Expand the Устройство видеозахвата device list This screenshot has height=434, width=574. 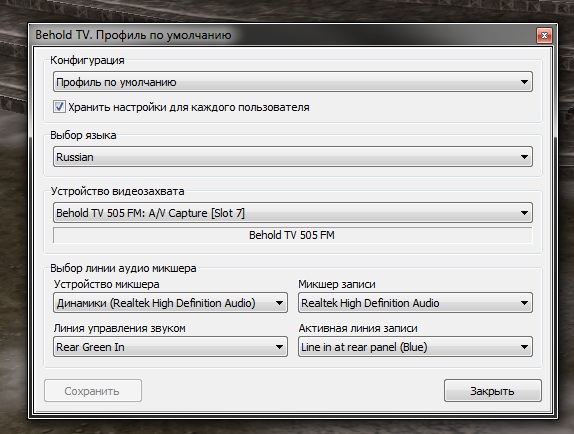click(292, 213)
